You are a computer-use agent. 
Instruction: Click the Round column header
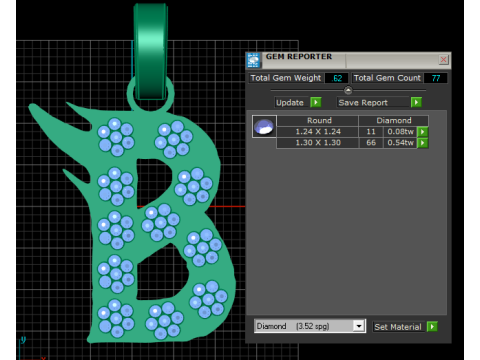click(x=318, y=120)
